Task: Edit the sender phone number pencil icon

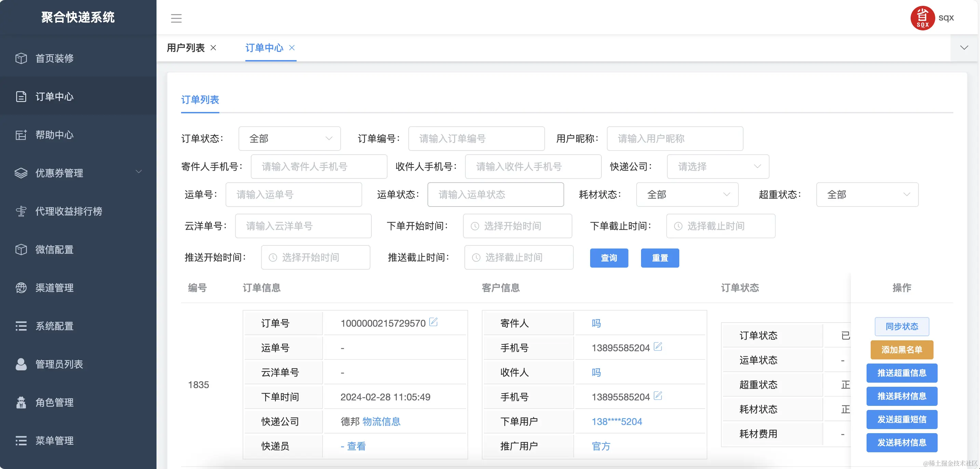Action: 658,346
